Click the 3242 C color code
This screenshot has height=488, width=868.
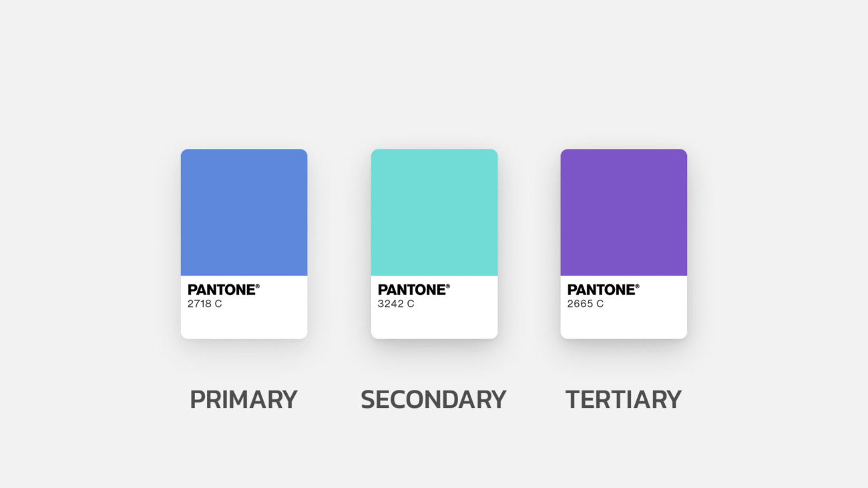click(396, 304)
